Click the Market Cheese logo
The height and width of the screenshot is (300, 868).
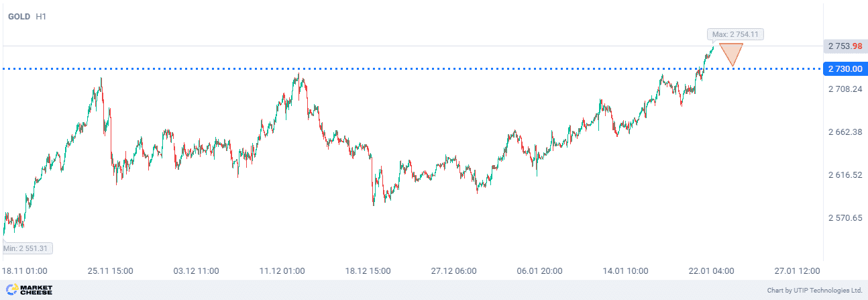coord(29,290)
